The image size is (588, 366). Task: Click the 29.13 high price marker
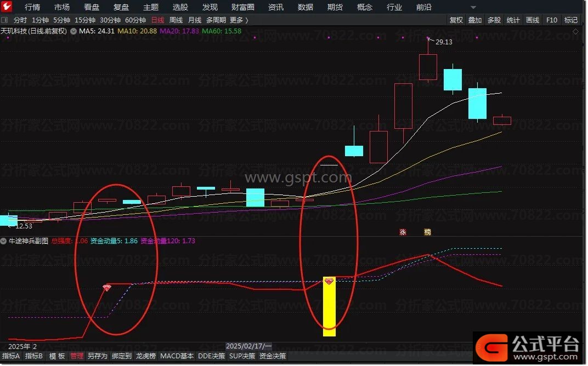(x=444, y=42)
